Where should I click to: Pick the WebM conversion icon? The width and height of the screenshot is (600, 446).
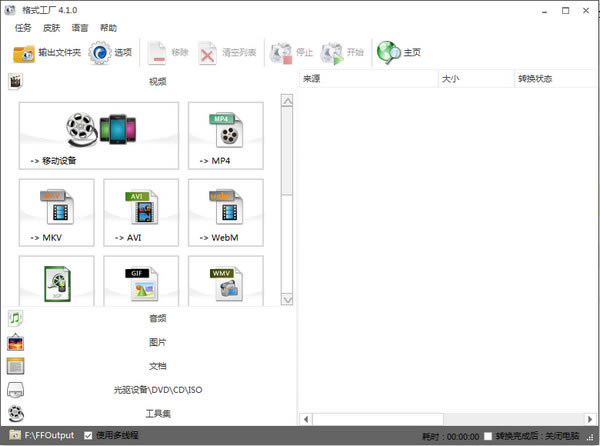click(x=226, y=212)
